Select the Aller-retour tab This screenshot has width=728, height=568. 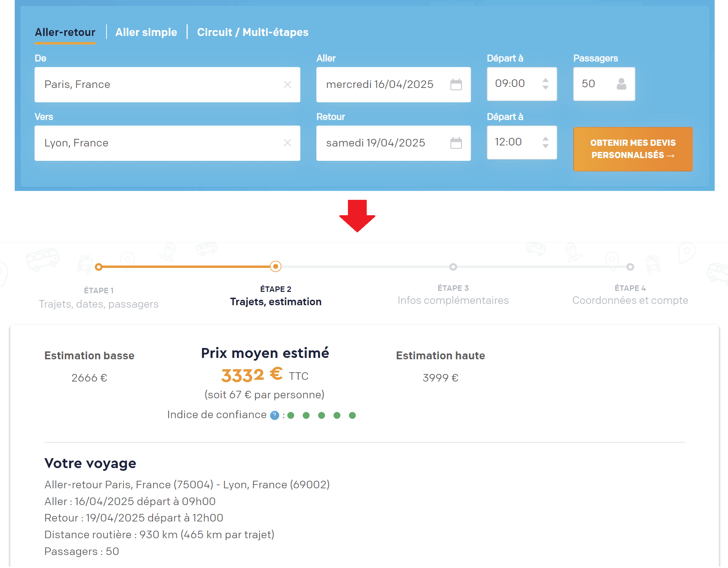pos(65,32)
